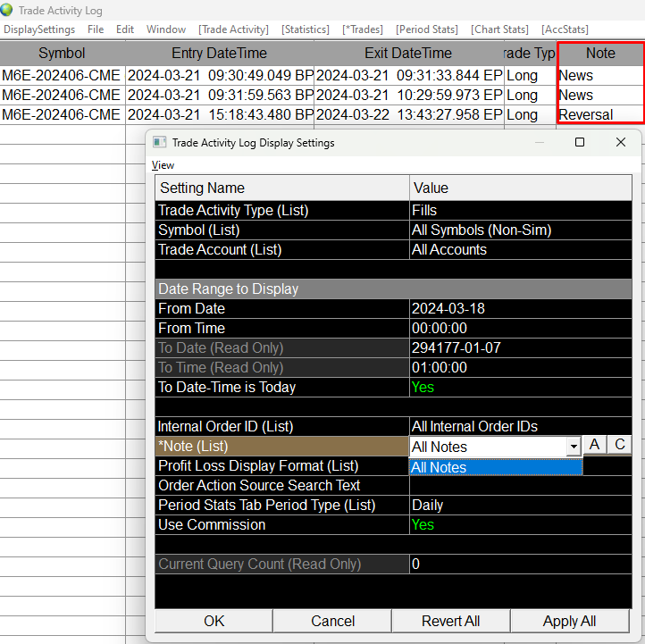Switch to the [Statistics] tab
This screenshot has height=644, width=645.
click(x=306, y=29)
